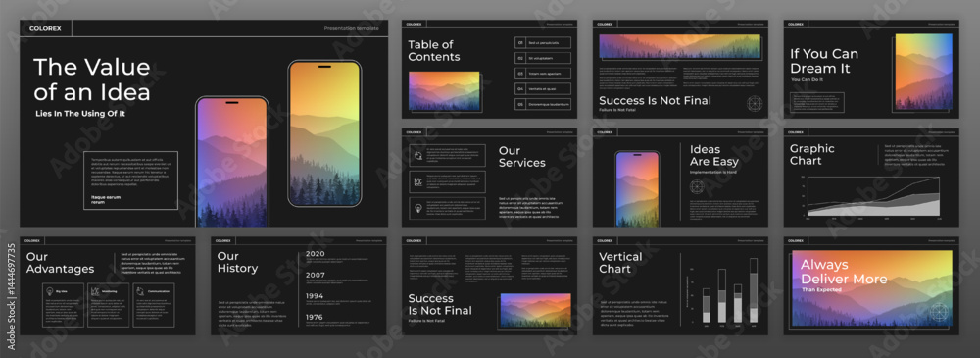Click the emblem on Always Deliver More slide
The width and height of the screenshot is (980, 358).
pyautogui.click(x=938, y=311)
